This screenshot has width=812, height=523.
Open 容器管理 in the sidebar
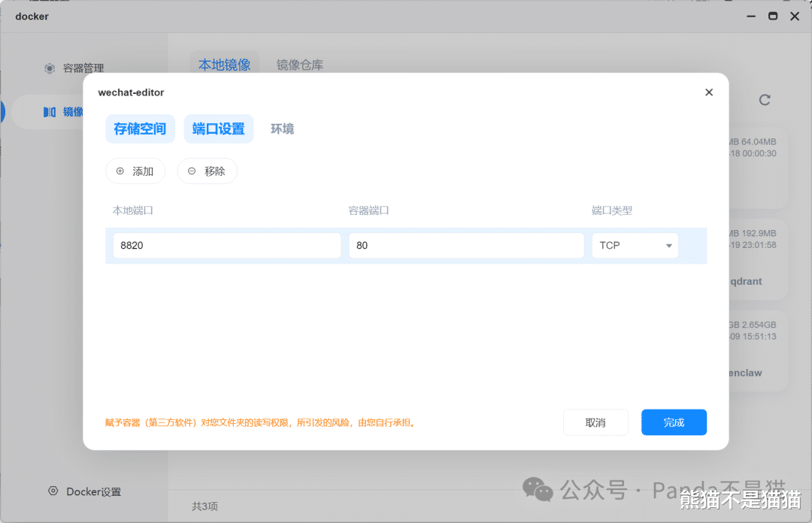(x=83, y=68)
